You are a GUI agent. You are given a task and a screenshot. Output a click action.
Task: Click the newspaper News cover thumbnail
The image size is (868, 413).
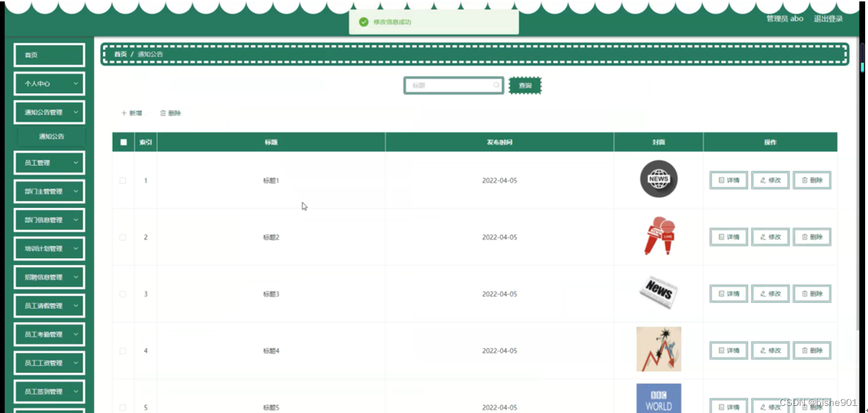tap(659, 293)
